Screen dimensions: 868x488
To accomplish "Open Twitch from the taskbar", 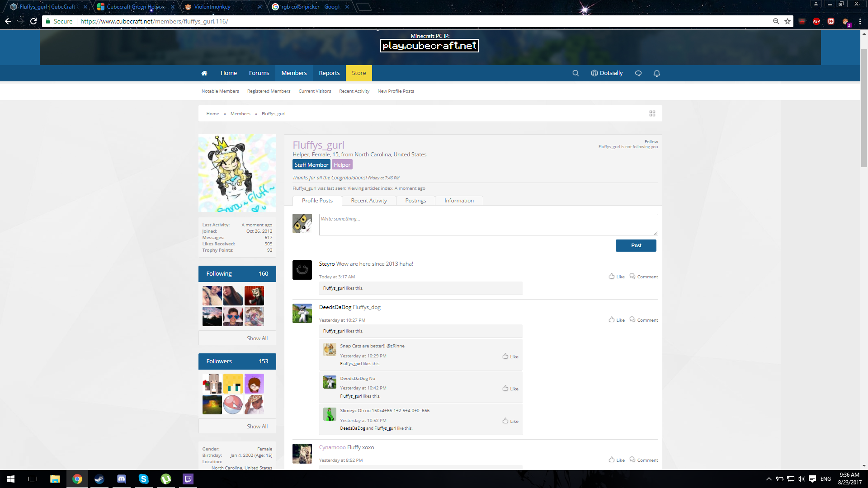I will point(188,479).
